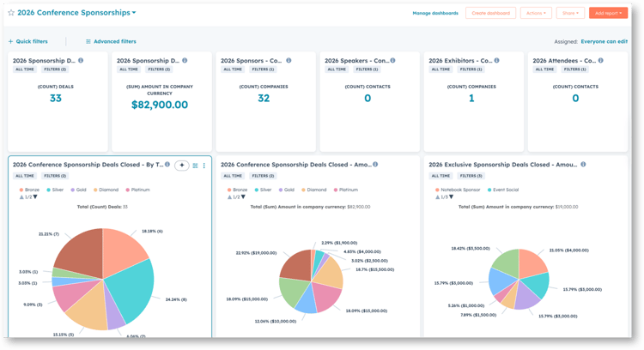Viewport: 644px width, 350px height.
Task: Click the Everyone can edit link
Action: click(604, 41)
